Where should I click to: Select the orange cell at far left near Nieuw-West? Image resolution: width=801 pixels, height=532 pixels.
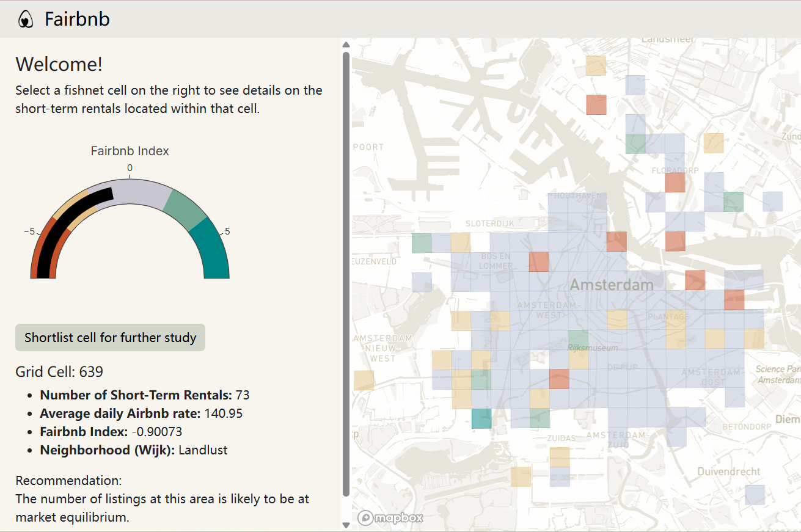pos(364,380)
